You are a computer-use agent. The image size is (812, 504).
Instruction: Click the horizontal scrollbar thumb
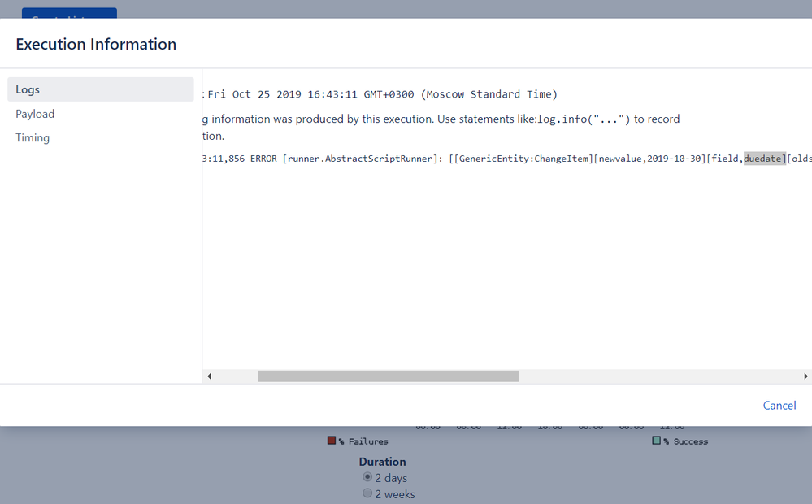point(388,376)
